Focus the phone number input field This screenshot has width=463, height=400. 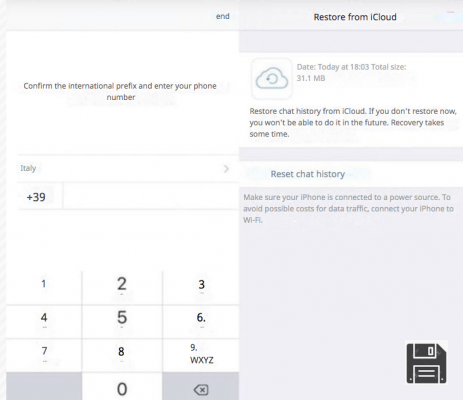[x=151, y=197]
